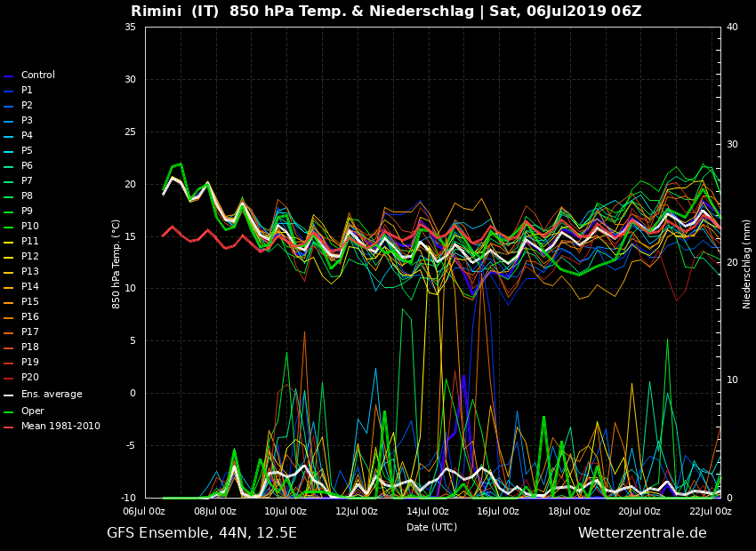
Task: Click the white Ens. average color marker
Action: pyautogui.click(x=8, y=395)
